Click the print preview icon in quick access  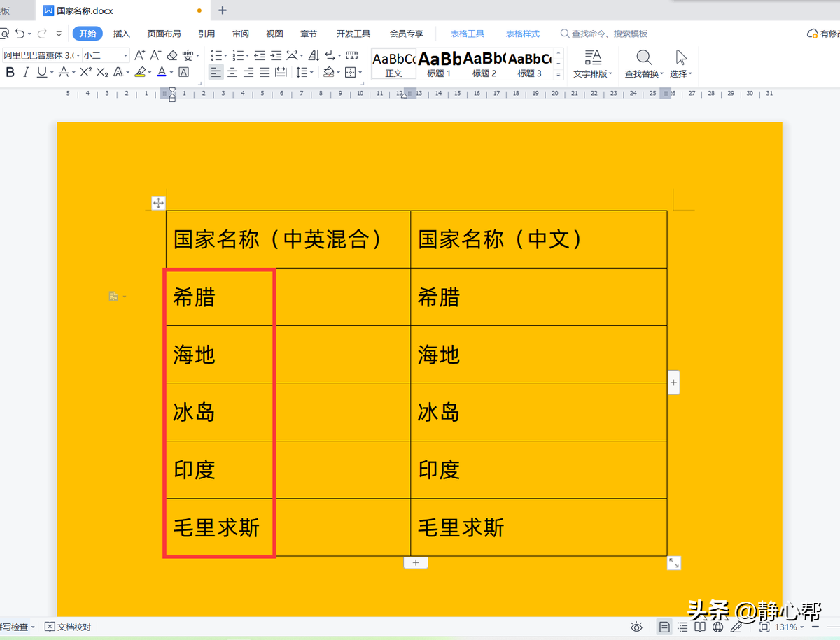pyautogui.click(x=3, y=34)
